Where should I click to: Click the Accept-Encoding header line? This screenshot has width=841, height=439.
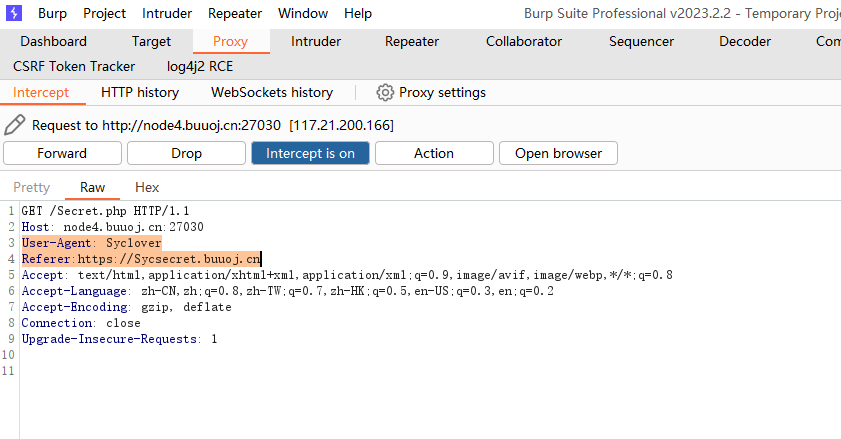coord(127,308)
